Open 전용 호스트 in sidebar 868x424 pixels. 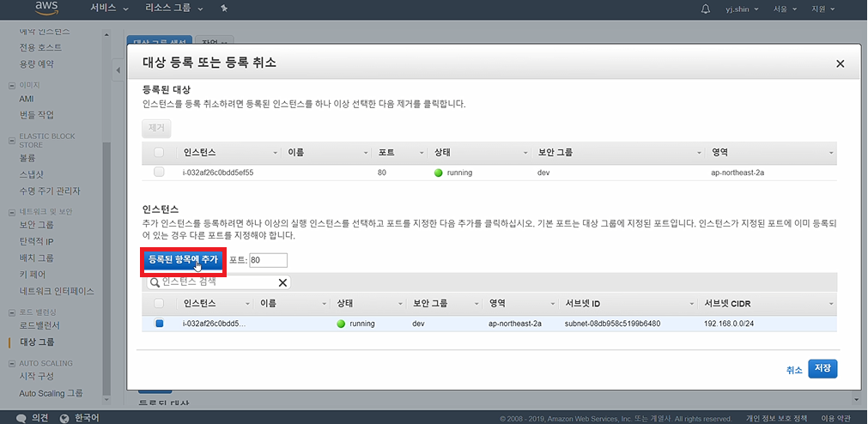pos(40,47)
